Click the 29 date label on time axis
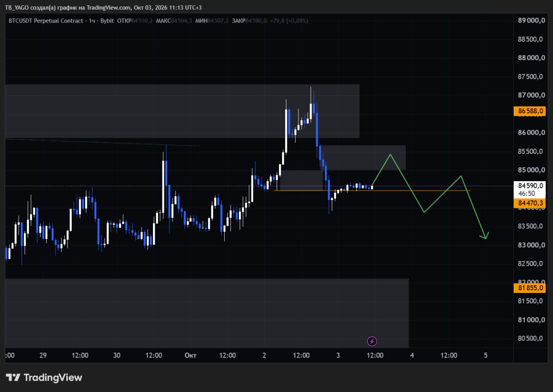This screenshot has width=553, height=392. 43,355
